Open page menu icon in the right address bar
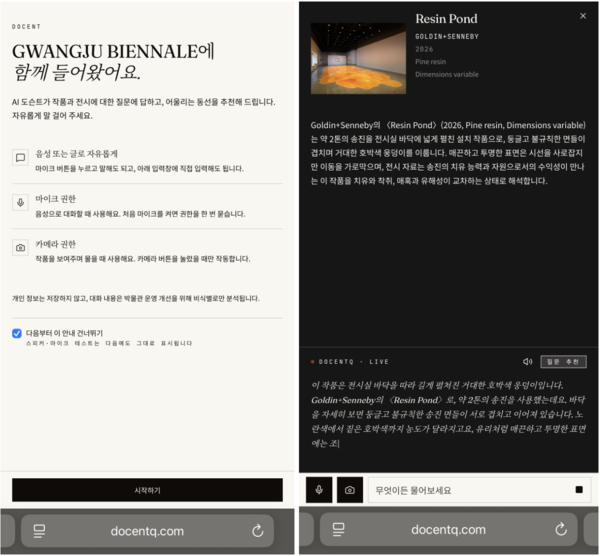The width and height of the screenshot is (600, 556). (338, 530)
